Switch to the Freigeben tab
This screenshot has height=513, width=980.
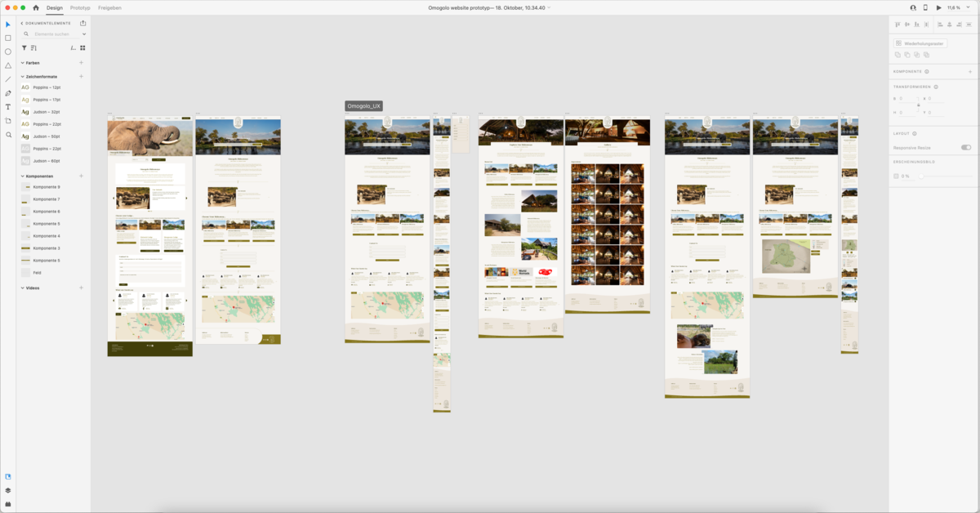(109, 7)
